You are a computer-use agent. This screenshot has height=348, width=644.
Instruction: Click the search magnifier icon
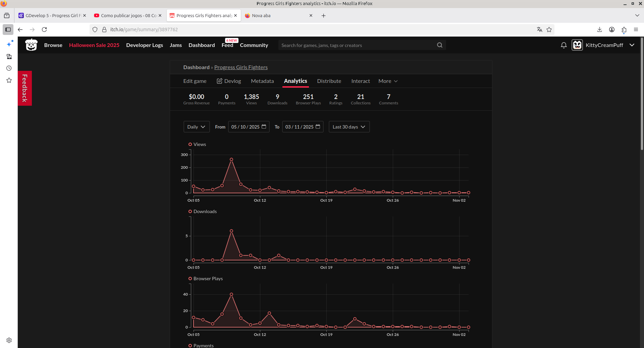[x=439, y=45]
